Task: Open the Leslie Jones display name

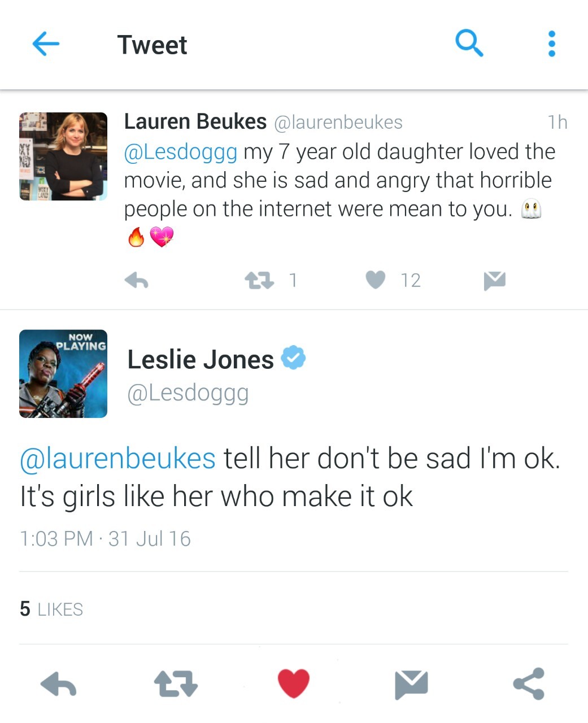Action: click(201, 360)
